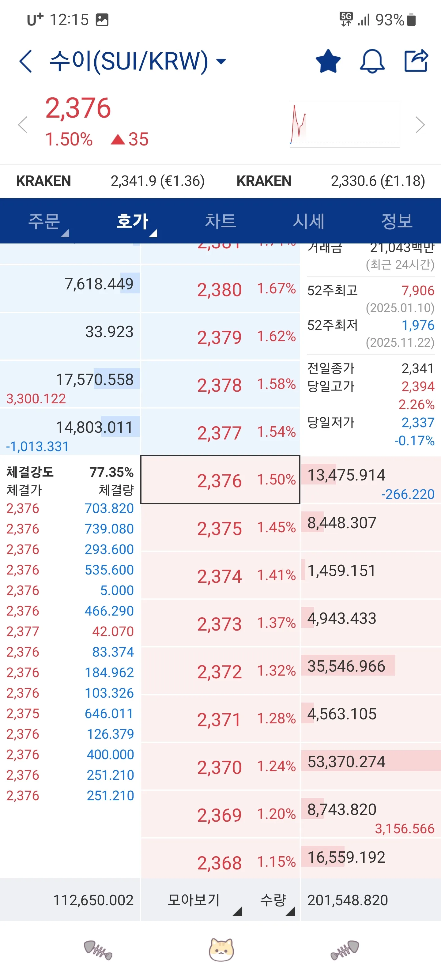
Task: Switch to the 주문 tab
Action: (x=44, y=221)
